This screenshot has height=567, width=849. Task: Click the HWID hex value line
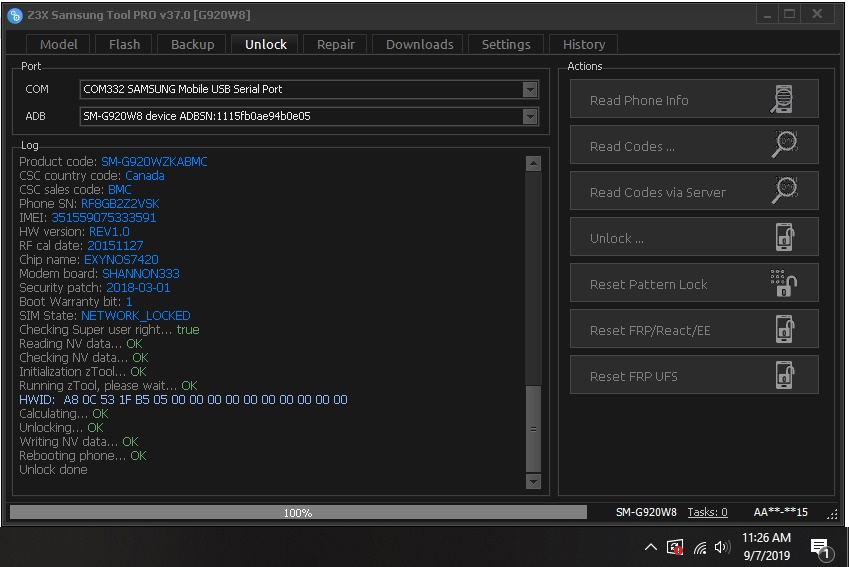183,400
